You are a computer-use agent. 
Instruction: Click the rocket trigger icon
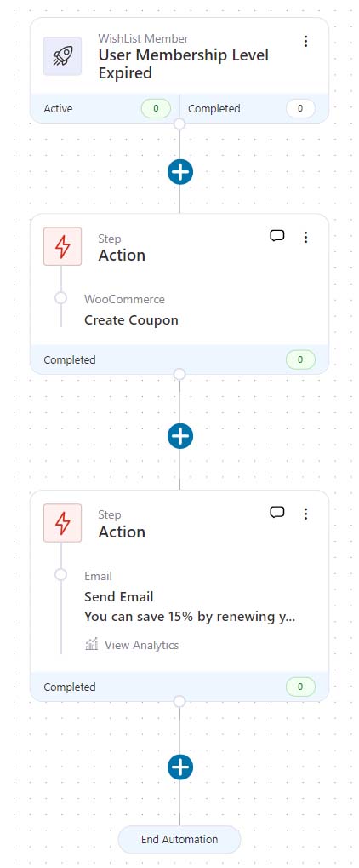pos(62,56)
